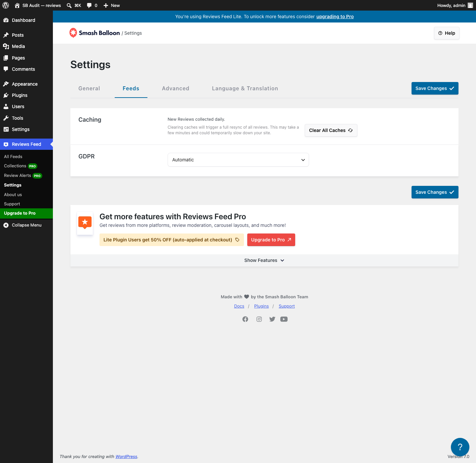Image resolution: width=476 pixels, height=463 pixels.
Task: Click the plus New icon in admin bar
Action: coord(106,5)
